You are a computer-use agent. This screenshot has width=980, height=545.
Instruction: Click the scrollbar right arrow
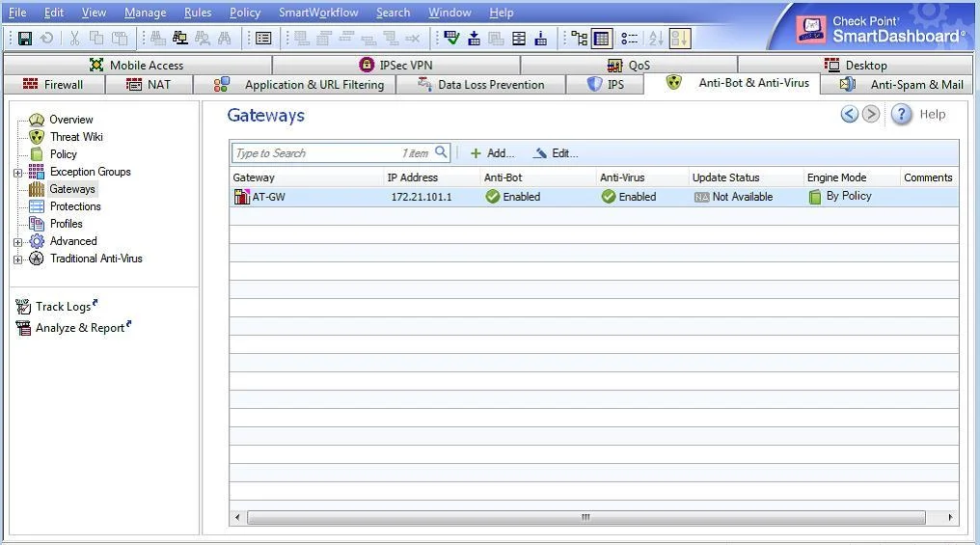[950, 517]
